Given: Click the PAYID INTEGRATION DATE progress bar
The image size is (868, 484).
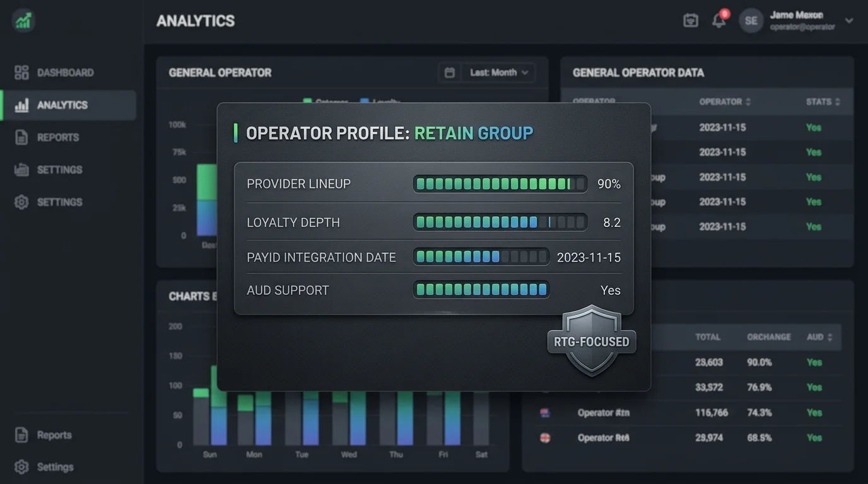Looking at the screenshot, I should click(481, 256).
